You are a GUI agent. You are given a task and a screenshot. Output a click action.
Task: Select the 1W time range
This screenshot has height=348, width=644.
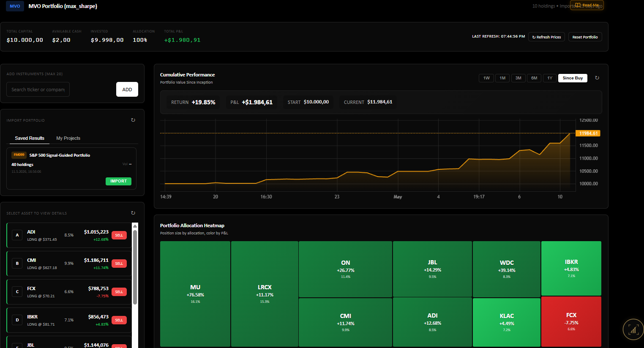[x=486, y=78]
